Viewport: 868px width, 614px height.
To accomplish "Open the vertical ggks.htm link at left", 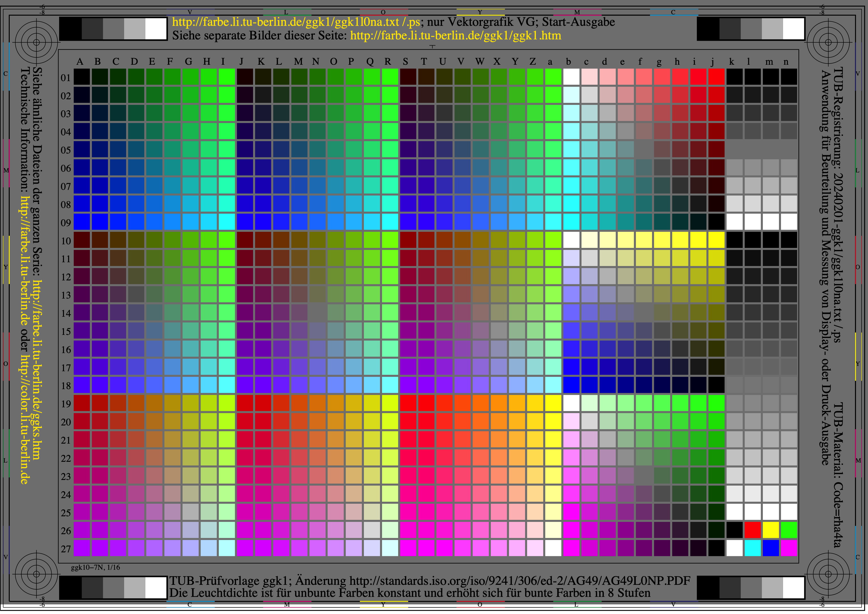I will point(37,370).
